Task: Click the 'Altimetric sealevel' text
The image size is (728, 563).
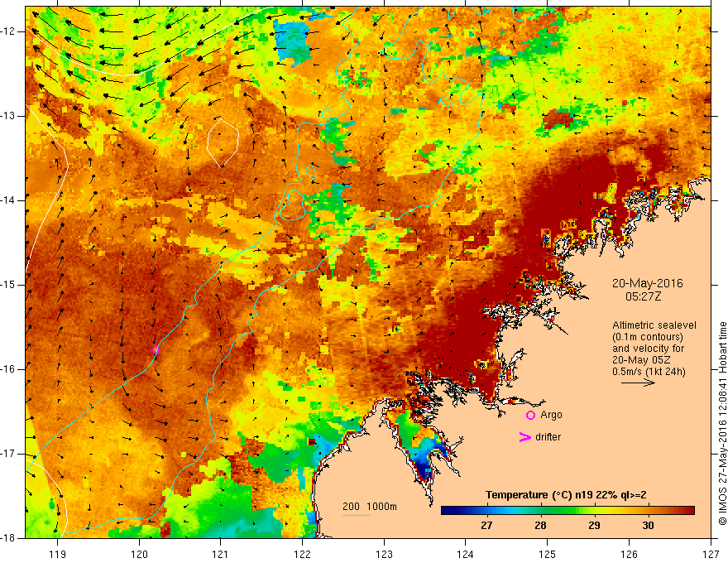Action: [x=654, y=325]
